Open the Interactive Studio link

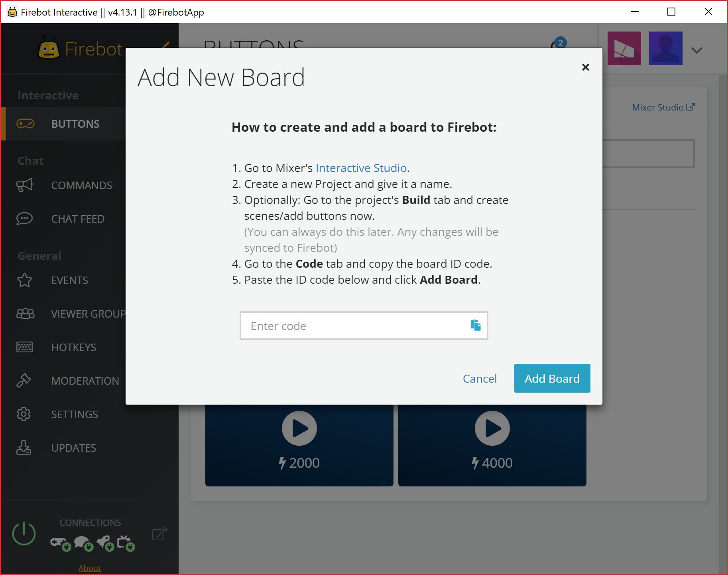pyautogui.click(x=361, y=168)
